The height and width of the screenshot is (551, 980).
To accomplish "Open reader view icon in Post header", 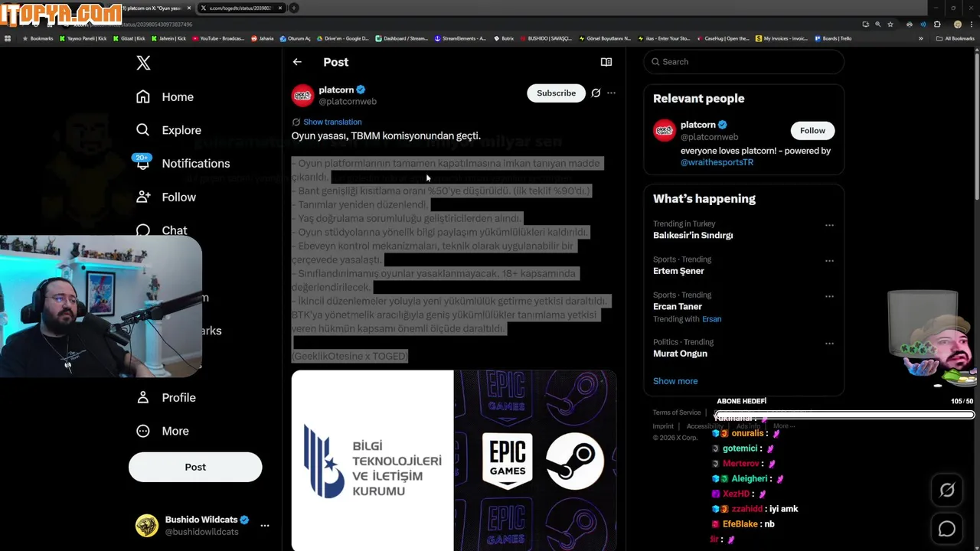I will click(x=606, y=62).
